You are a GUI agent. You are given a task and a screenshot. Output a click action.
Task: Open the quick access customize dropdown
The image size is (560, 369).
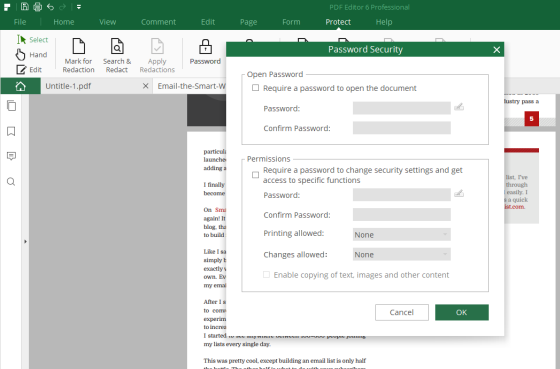[79, 7]
